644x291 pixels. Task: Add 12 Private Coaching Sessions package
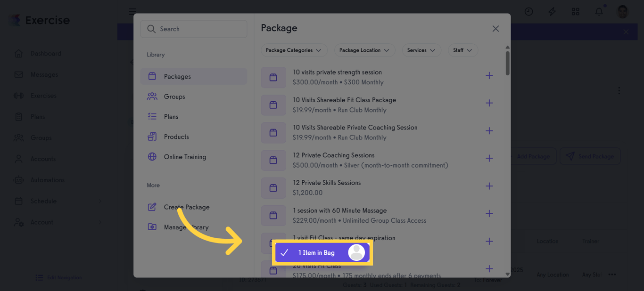point(489,159)
